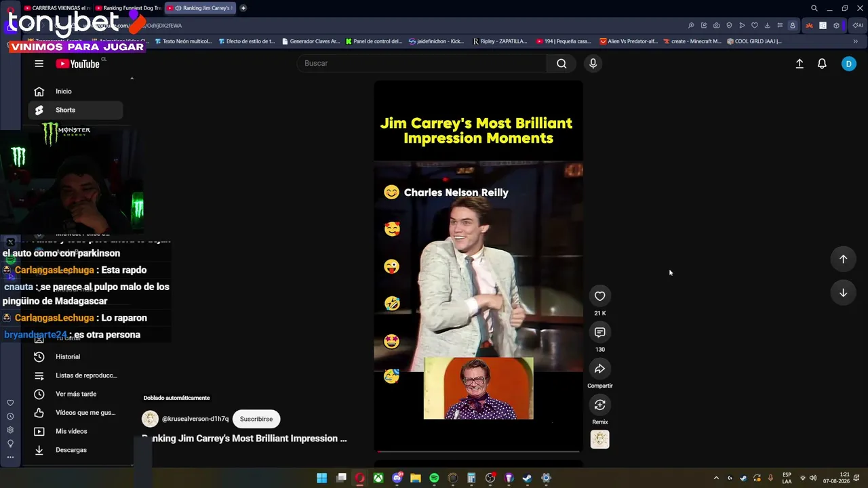The image size is (868, 488).
Task: Like the Short with the heart button
Action: pyautogui.click(x=600, y=296)
